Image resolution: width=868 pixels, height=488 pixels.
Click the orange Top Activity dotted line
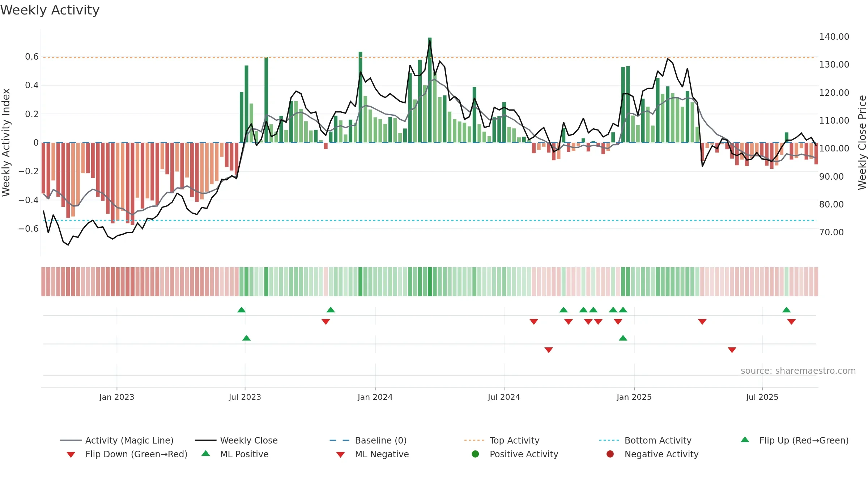coord(430,57)
